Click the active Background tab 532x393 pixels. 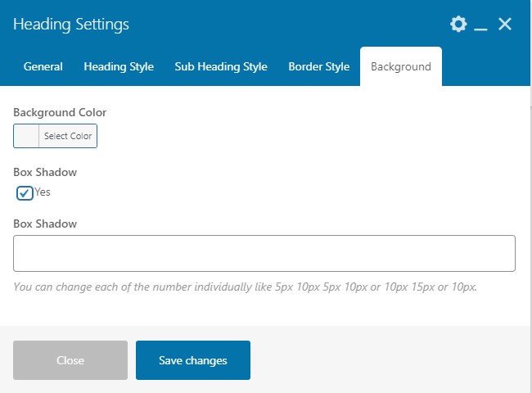[x=401, y=67]
